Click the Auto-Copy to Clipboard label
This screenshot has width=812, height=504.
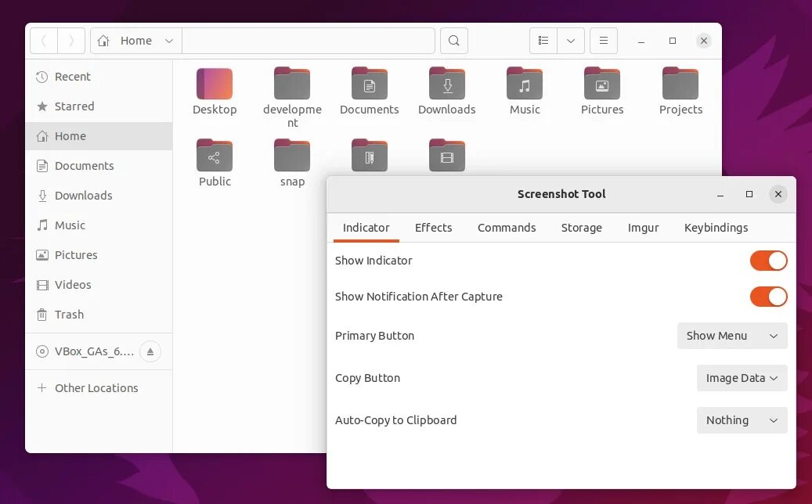(x=395, y=420)
